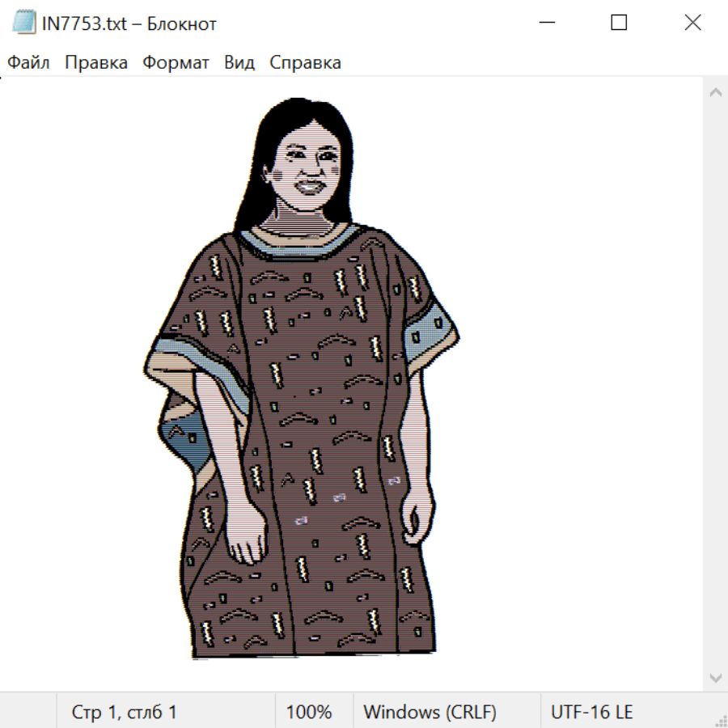Screen dimensions: 728x728
Task: Open the Справка menu
Action: click(305, 63)
